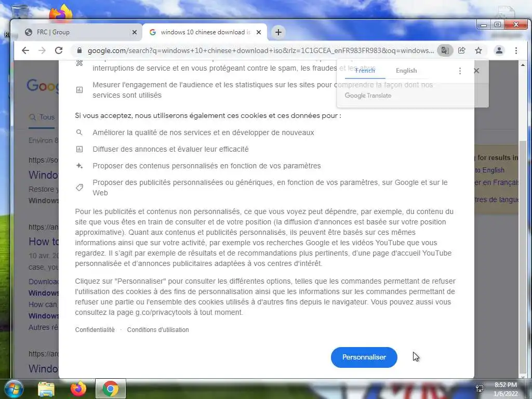
Task: Click the paragraph starting 'Cliquez sur "Personnaliser"'
Action: click(265, 297)
